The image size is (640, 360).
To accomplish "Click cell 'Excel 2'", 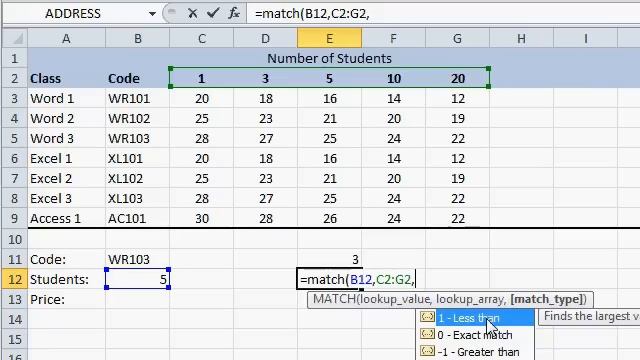I will [x=67, y=178].
